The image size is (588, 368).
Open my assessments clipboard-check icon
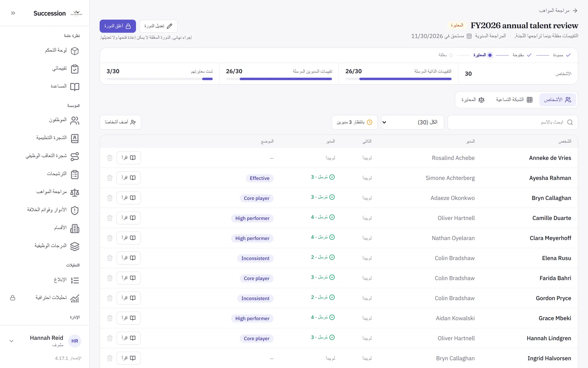tap(75, 69)
